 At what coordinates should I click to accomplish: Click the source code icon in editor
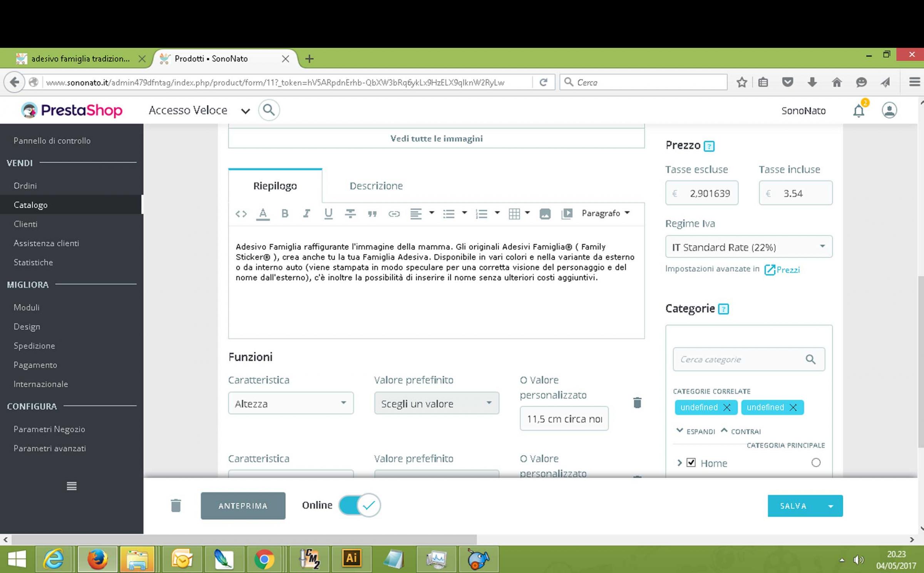point(241,214)
